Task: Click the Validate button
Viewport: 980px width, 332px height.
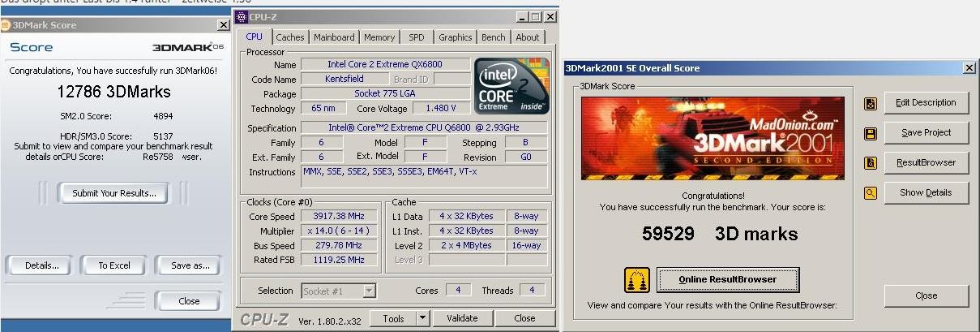Action: point(462,318)
